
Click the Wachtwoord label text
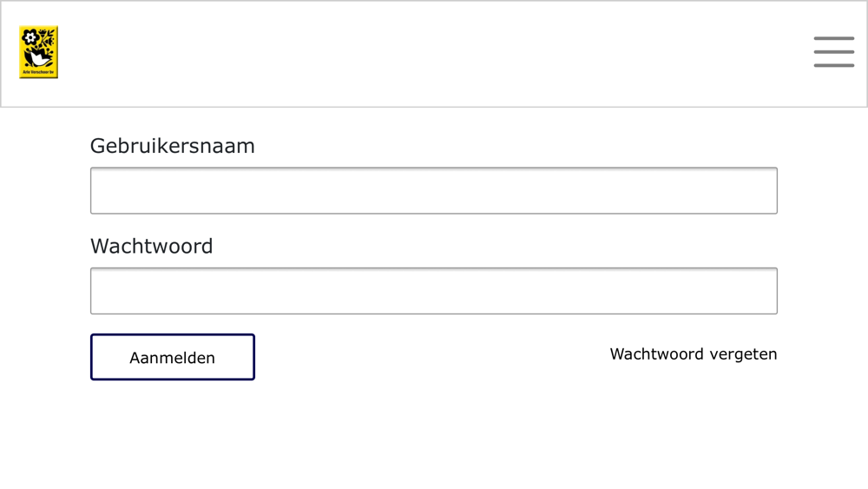152,247
